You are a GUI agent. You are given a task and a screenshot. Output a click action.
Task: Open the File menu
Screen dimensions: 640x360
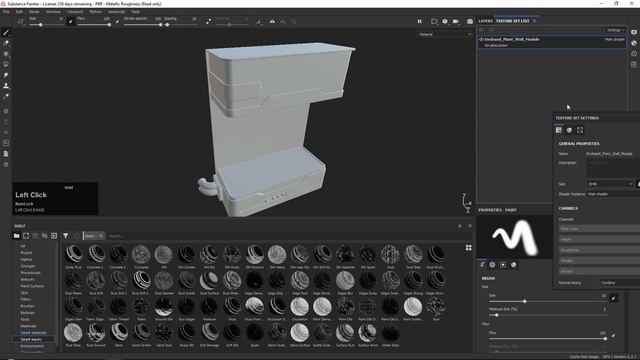point(6,12)
